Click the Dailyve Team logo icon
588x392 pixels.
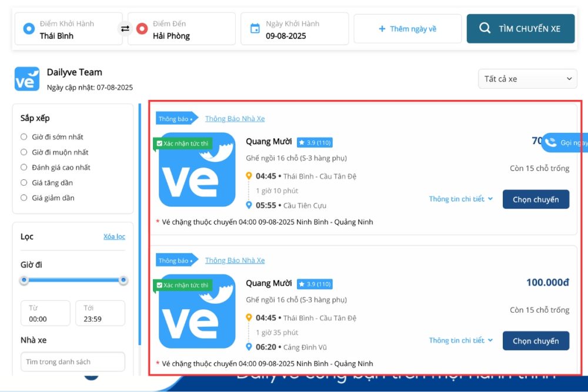(26, 78)
